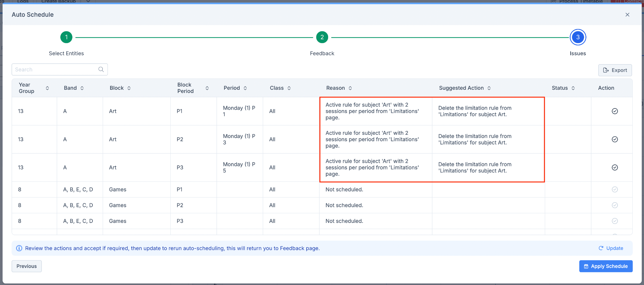The image size is (644, 285).
Task: Open step 3 Issues
Action: point(578,37)
